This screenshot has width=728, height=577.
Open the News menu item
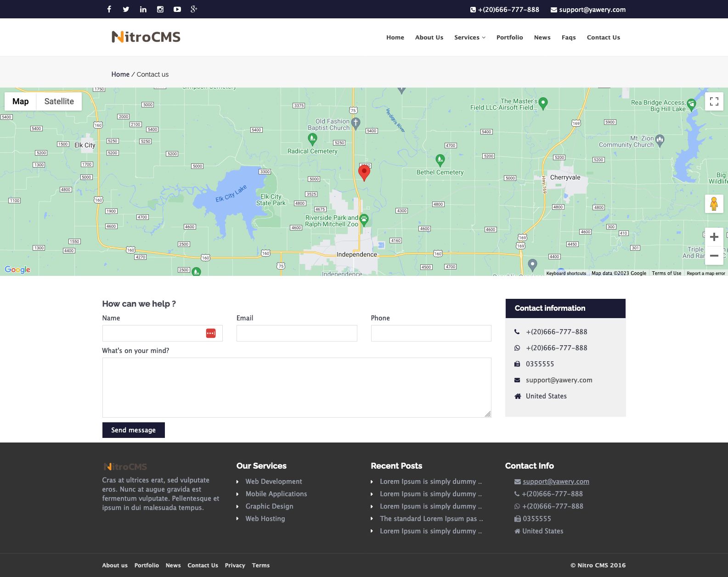coord(542,38)
